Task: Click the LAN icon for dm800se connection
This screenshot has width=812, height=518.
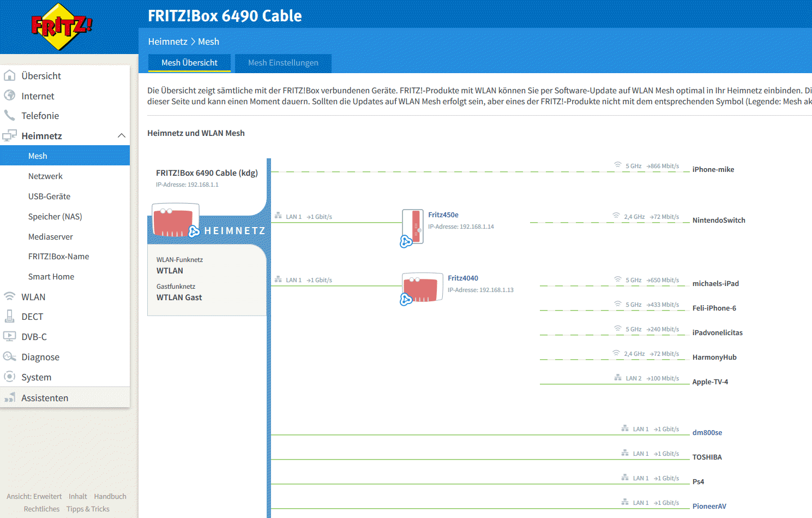Action: (x=625, y=428)
